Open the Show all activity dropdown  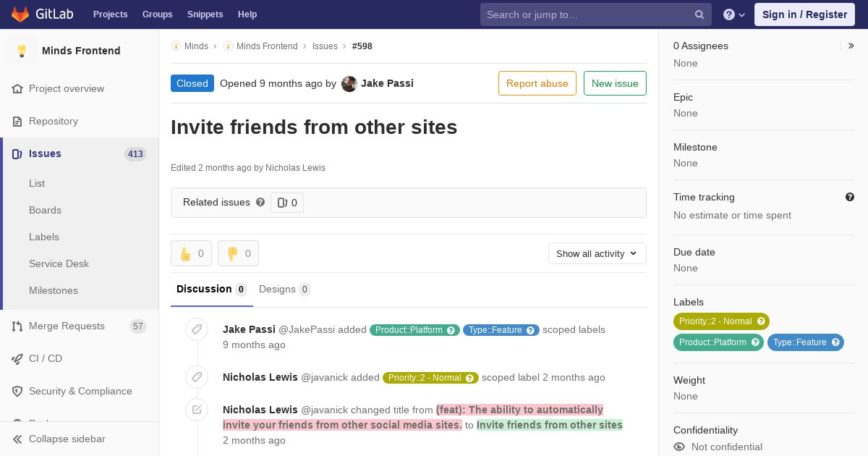click(x=597, y=253)
